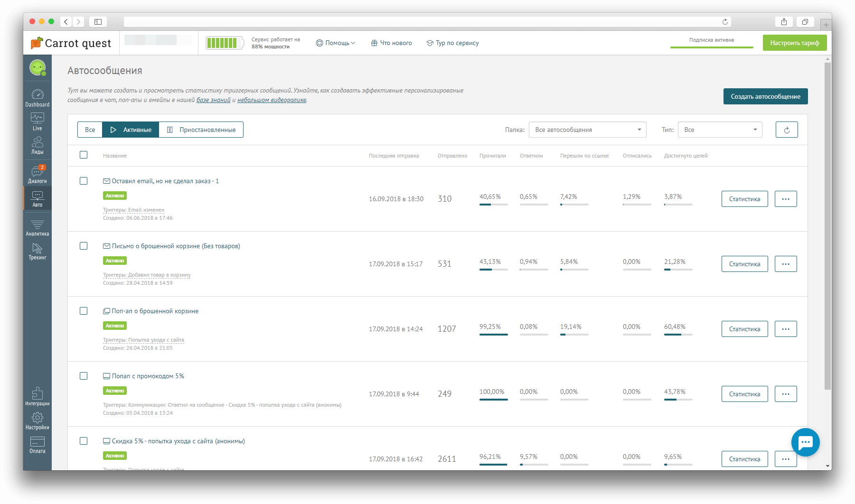Open Интеграции puzzle icon

coord(37,397)
